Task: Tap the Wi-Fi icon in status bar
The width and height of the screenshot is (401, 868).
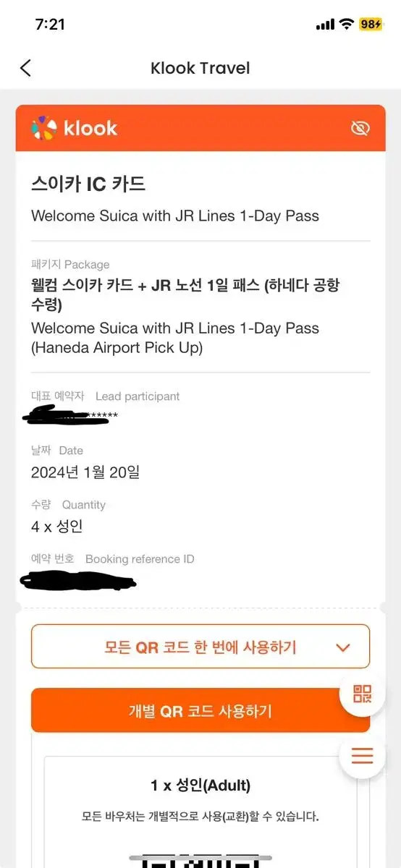Action: point(347,24)
